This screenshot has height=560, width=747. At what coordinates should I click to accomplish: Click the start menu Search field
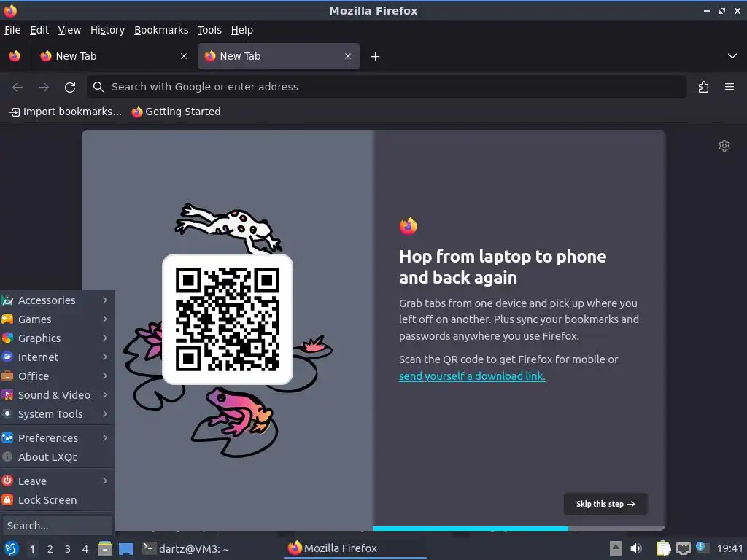(x=57, y=526)
